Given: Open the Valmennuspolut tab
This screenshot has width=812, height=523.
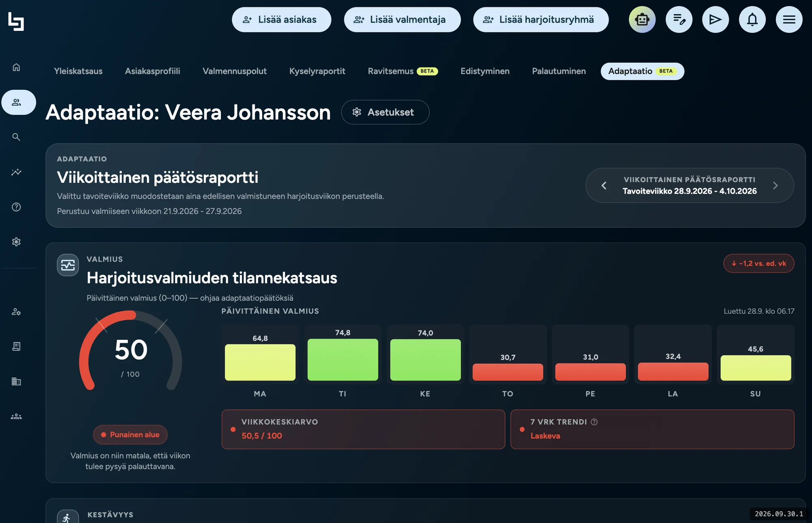Looking at the screenshot, I should pos(235,71).
